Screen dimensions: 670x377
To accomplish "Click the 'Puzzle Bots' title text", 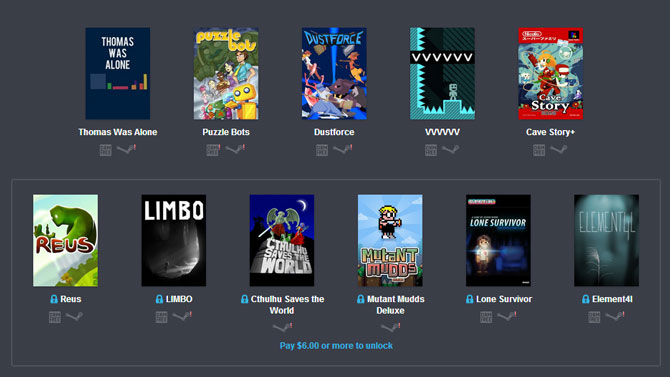I will [226, 132].
